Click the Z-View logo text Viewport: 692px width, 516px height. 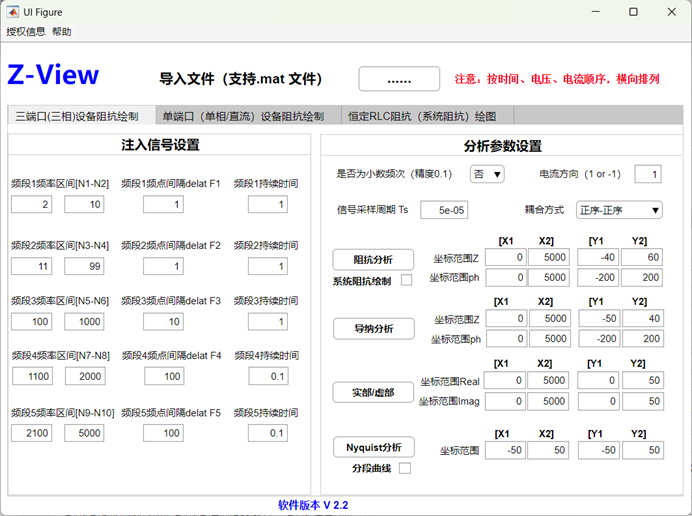point(53,74)
